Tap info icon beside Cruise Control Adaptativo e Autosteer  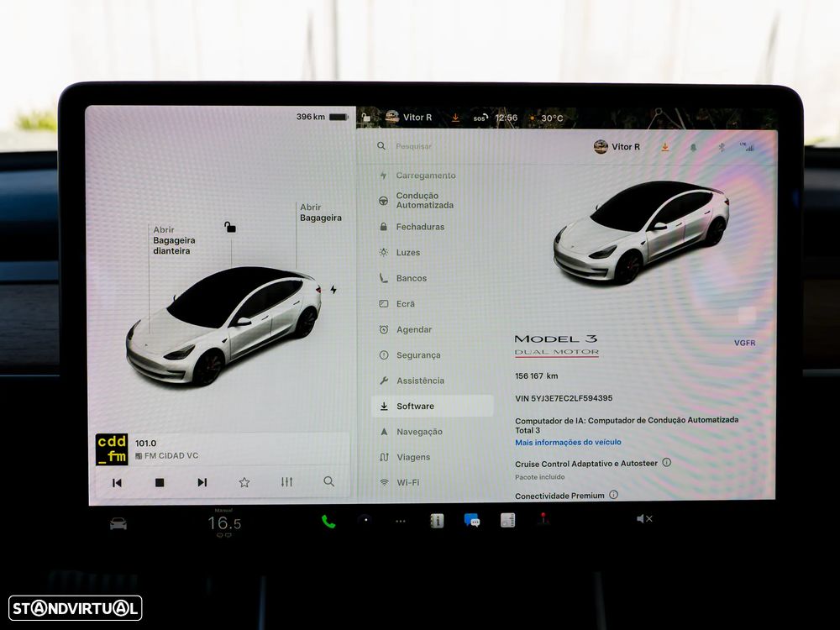pyautogui.click(x=666, y=462)
